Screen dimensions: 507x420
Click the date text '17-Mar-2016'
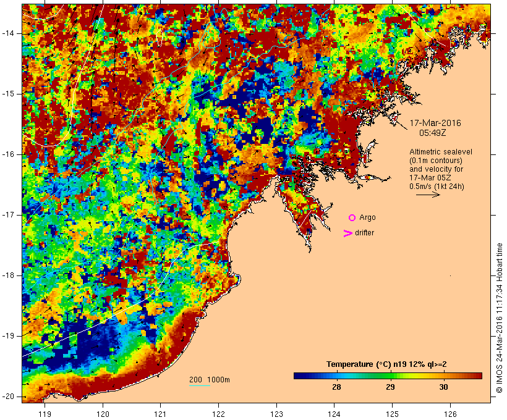(x=435, y=123)
